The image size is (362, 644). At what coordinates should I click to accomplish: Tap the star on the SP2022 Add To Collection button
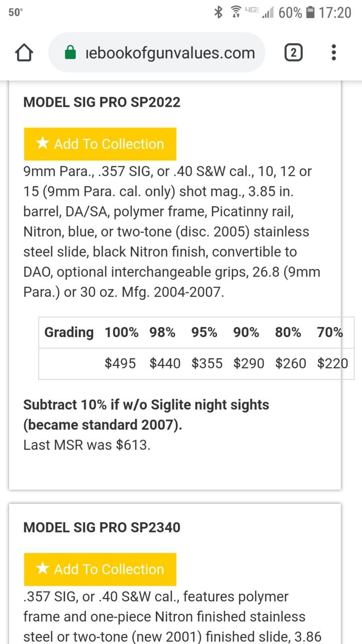pos(43,143)
